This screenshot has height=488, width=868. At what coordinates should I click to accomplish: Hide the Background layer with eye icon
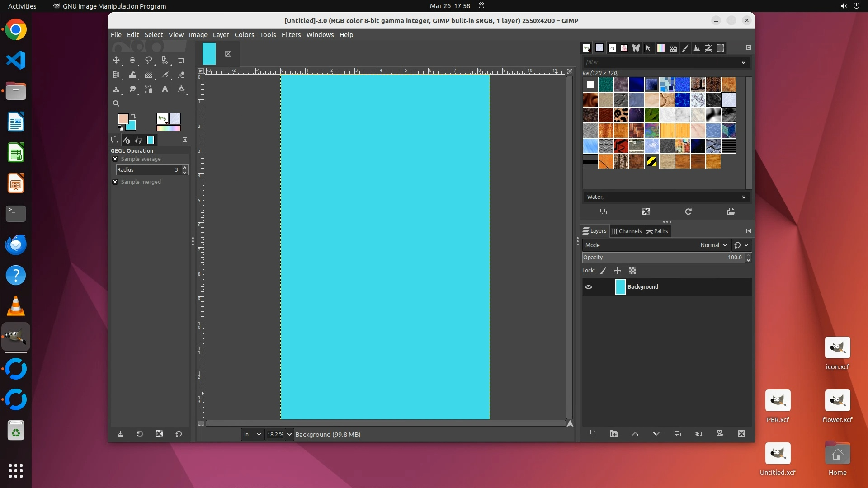pyautogui.click(x=589, y=287)
